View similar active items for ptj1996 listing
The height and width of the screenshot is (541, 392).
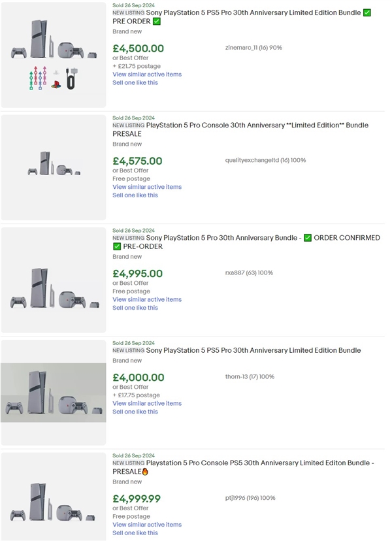coord(147,525)
